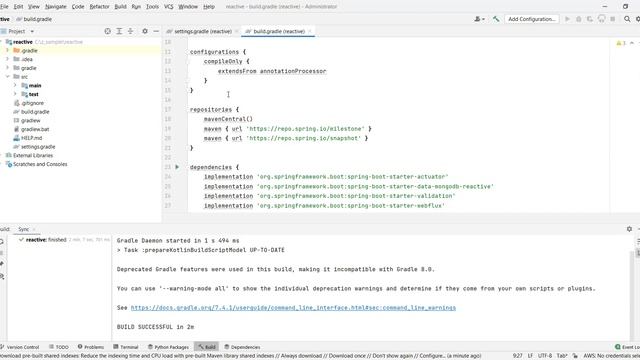Expand the .gradle folder
The width and height of the screenshot is (640, 360).
(7, 51)
